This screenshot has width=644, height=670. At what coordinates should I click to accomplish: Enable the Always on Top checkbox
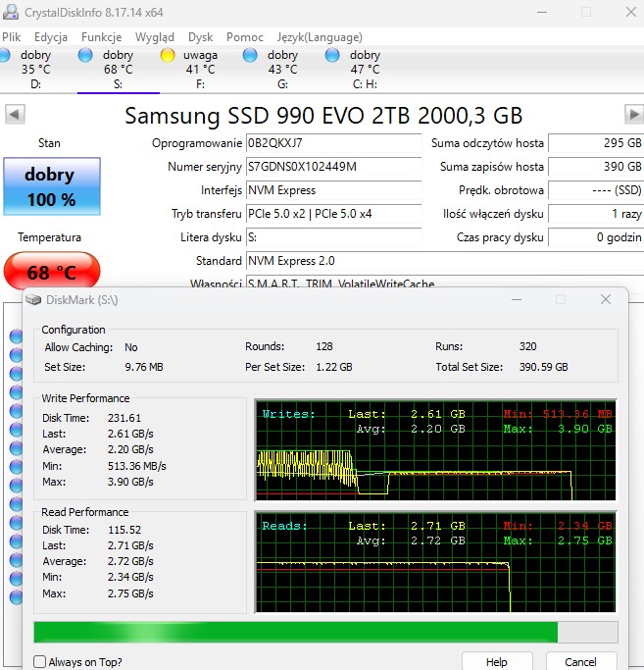pyautogui.click(x=39, y=662)
